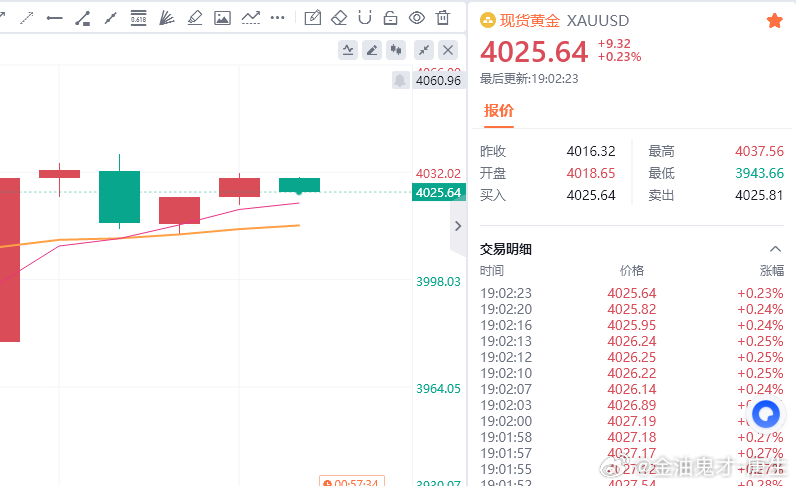Toggle favorite star for XAUUSD
The image size is (796, 486).
pos(775,21)
